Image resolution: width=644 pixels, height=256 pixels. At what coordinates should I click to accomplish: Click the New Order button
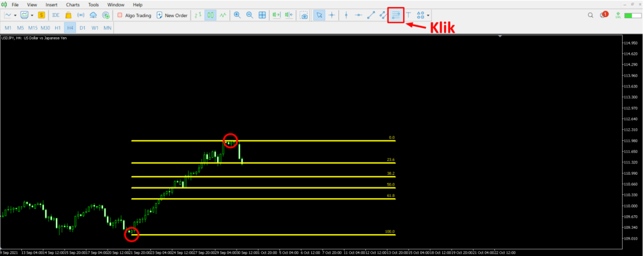[172, 14]
